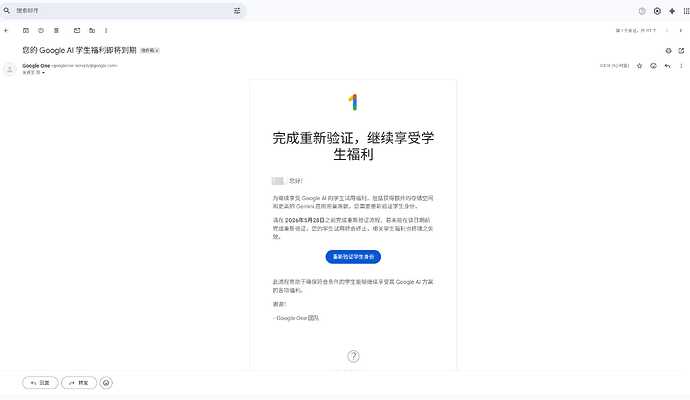Open Gmail settings gear
The width and height of the screenshot is (690, 400).
point(657,11)
